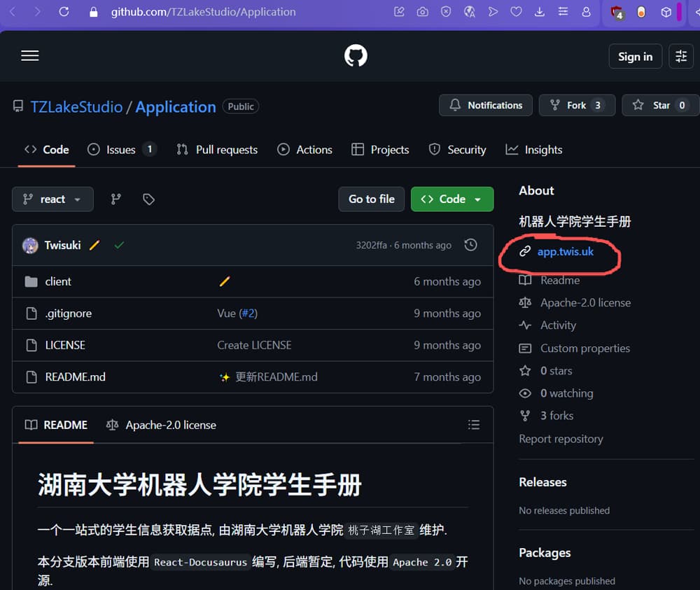Open the Projects tab
The image size is (700, 590).
pos(380,150)
